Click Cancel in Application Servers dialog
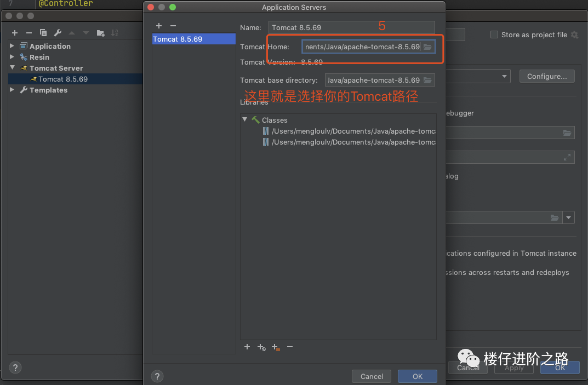The width and height of the screenshot is (588, 385). 372,376
